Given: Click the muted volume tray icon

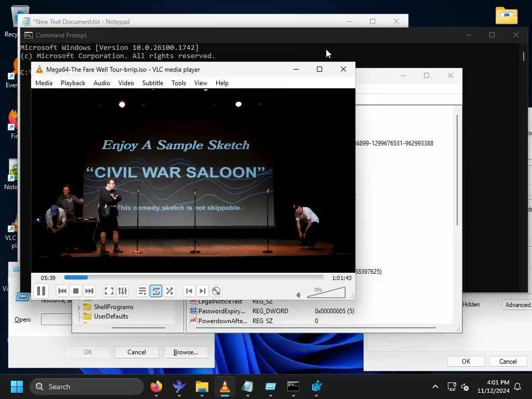Looking at the screenshot, I should click(465, 387).
